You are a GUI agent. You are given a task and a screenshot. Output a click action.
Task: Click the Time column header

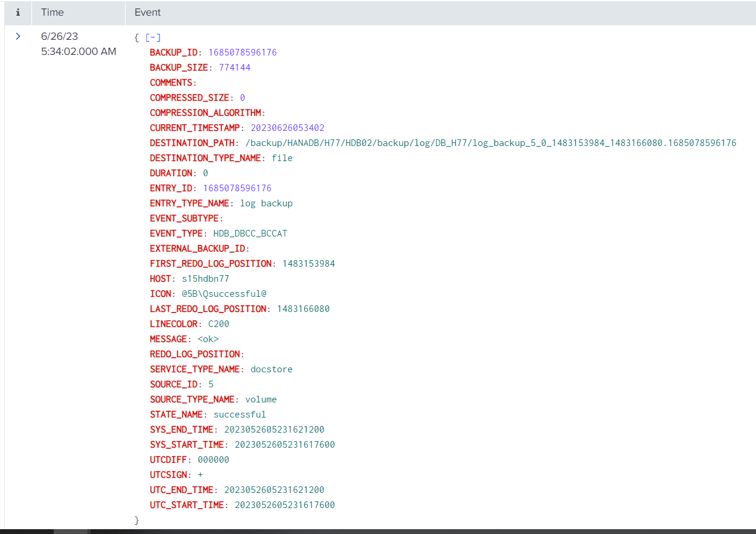coord(53,12)
